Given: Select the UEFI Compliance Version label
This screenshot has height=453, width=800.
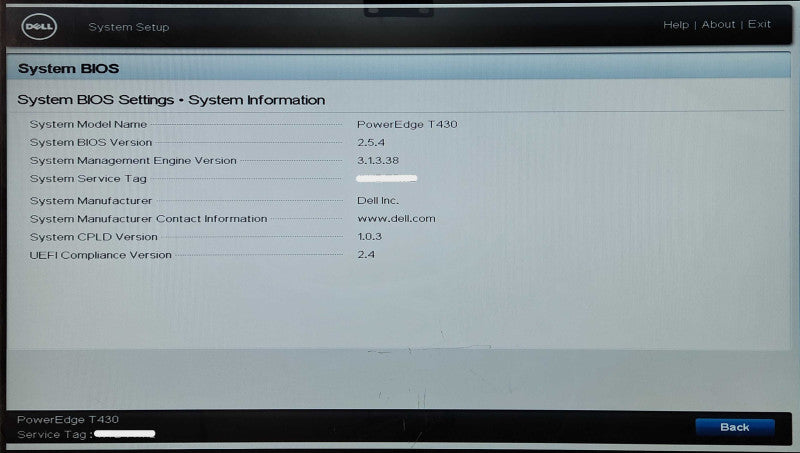Looking at the screenshot, I should (x=101, y=255).
